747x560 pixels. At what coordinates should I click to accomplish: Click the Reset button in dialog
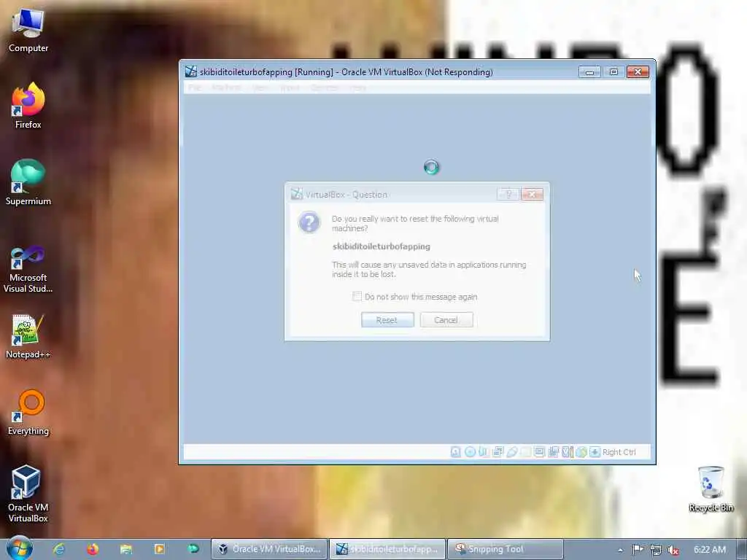pos(387,320)
